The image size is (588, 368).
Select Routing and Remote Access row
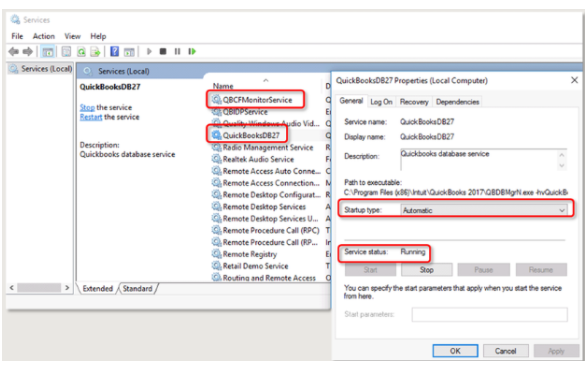(x=264, y=278)
